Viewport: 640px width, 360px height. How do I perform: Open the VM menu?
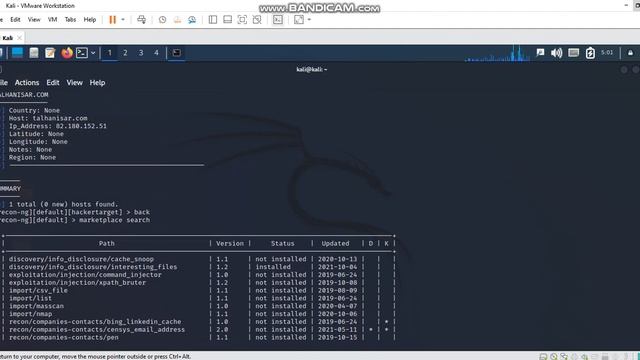pyautogui.click(x=52, y=20)
